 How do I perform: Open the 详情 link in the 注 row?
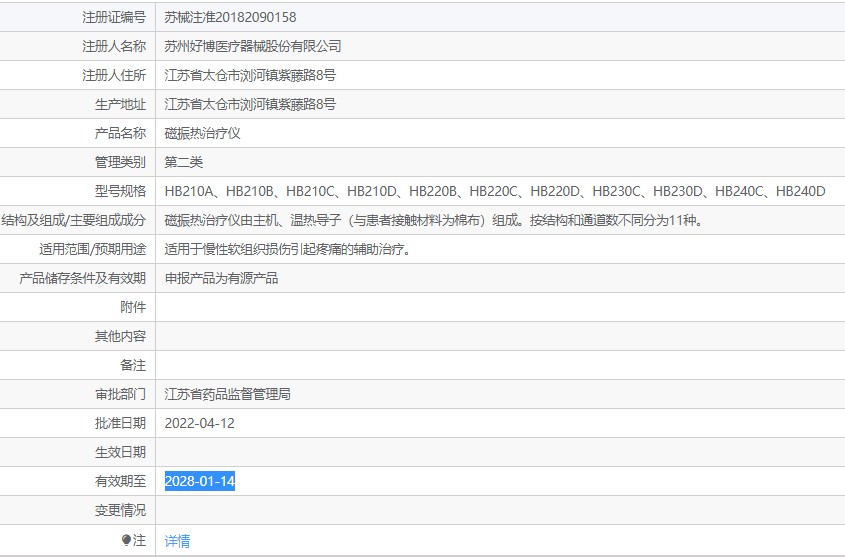click(x=177, y=540)
